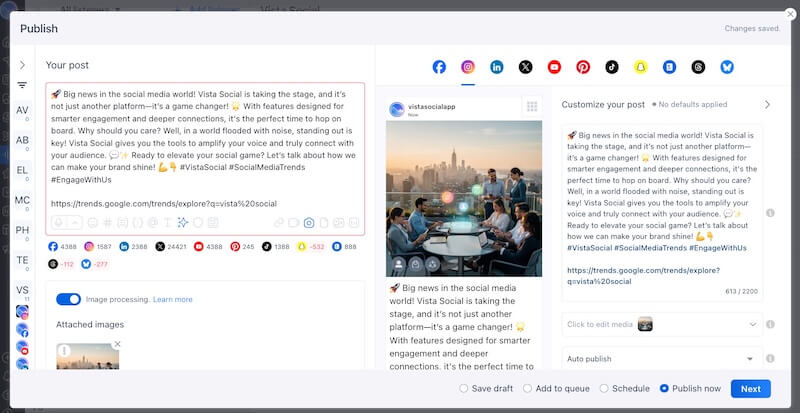Select the TikTok network icon at top
800x413 pixels.
pyautogui.click(x=612, y=67)
